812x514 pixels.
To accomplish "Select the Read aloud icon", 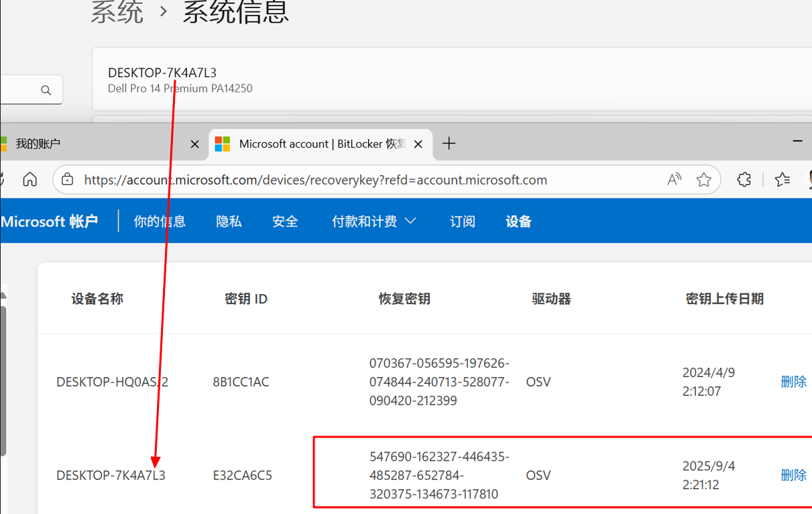I will [x=673, y=179].
